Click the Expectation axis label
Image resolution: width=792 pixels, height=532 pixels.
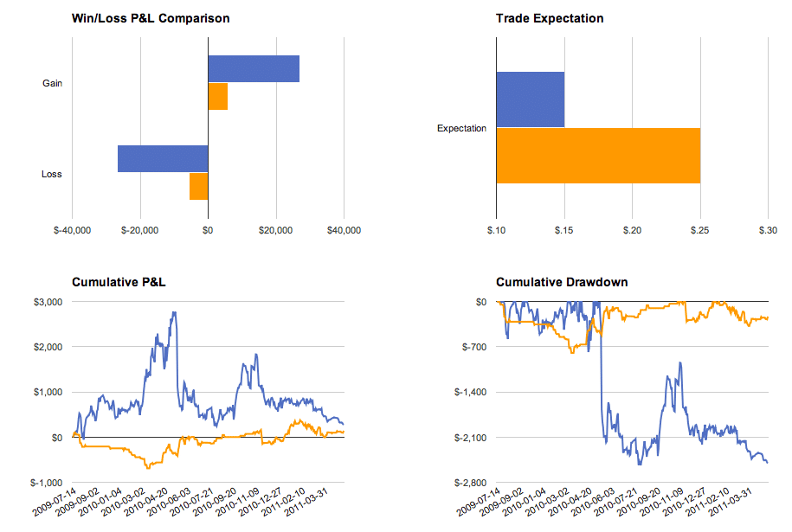pyautogui.click(x=461, y=128)
